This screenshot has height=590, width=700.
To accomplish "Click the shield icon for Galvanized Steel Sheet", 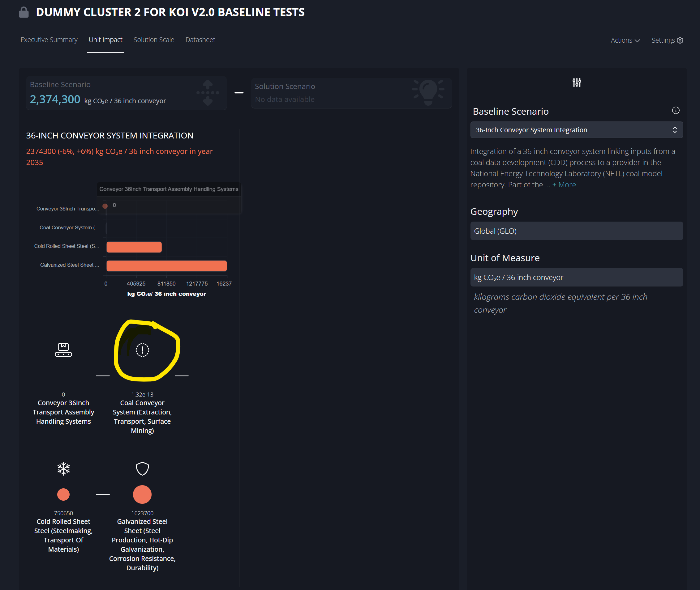I will (x=142, y=469).
